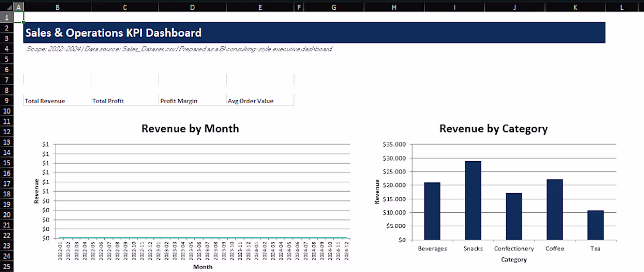Select column B header

pyautogui.click(x=57, y=7)
